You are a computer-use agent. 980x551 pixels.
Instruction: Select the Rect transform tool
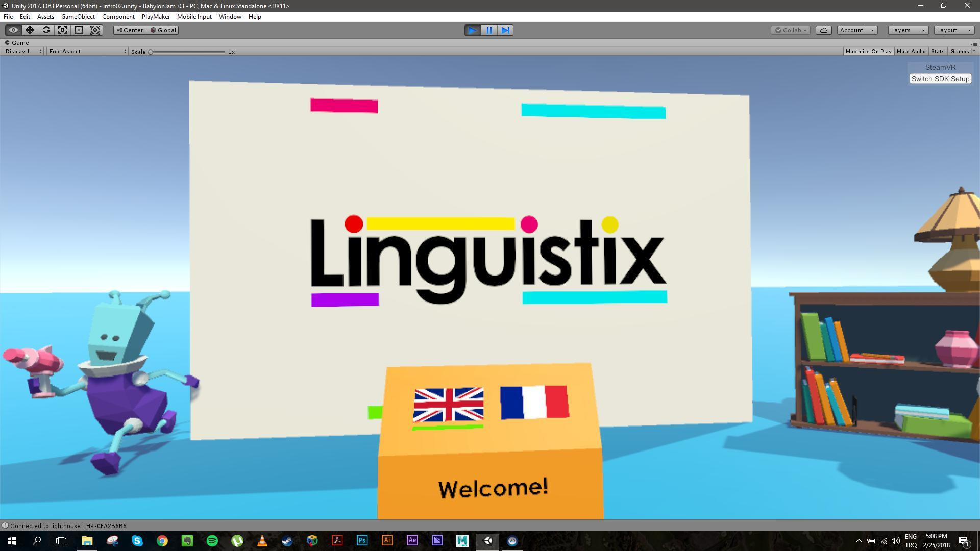[x=79, y=30]
